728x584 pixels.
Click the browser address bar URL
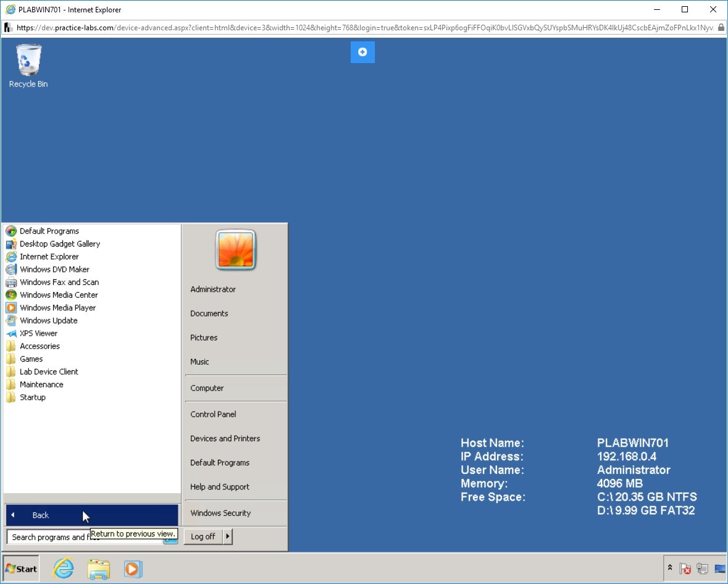pyautogui.click(x=365, y=27)
